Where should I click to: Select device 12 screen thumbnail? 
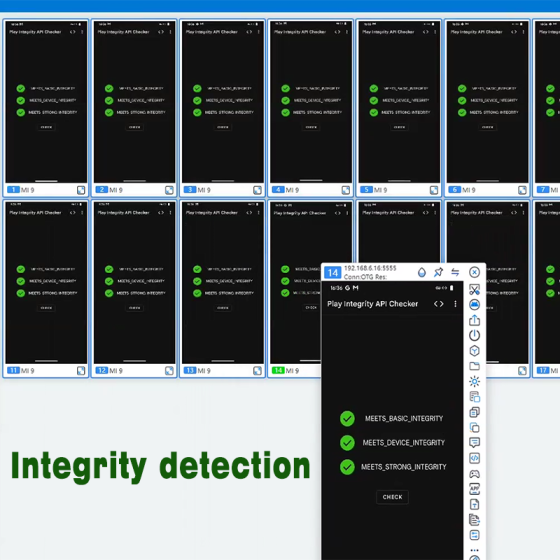click(x=134, y=282)
